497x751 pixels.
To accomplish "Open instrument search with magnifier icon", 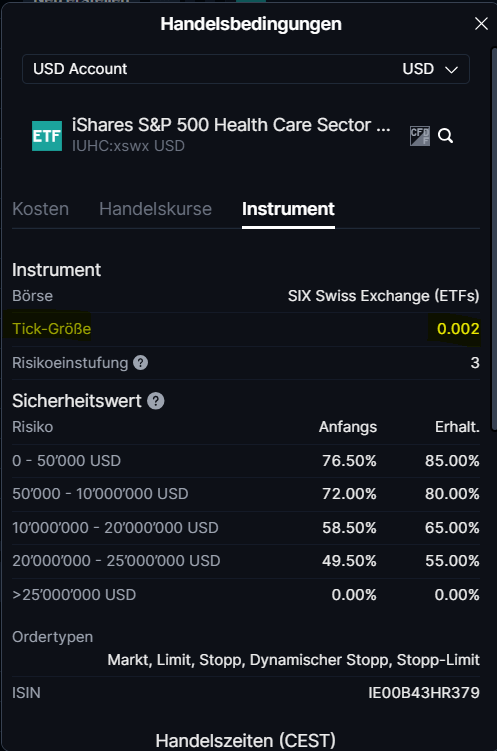I will [x=445, y=136].
